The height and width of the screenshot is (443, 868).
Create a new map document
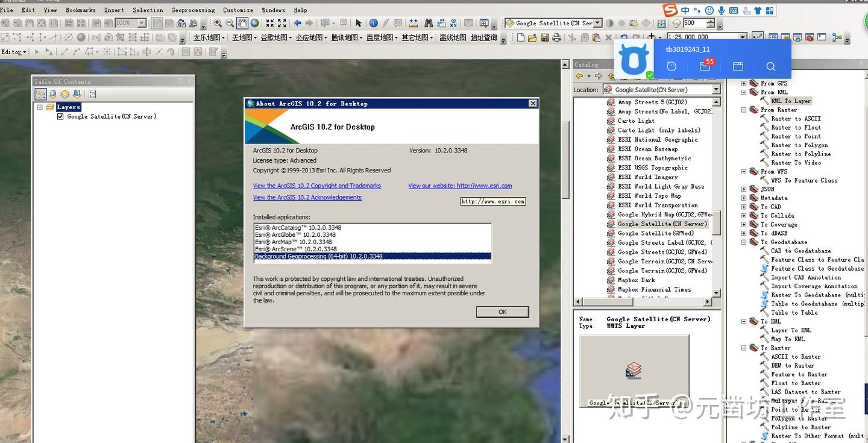click(521, 37)
